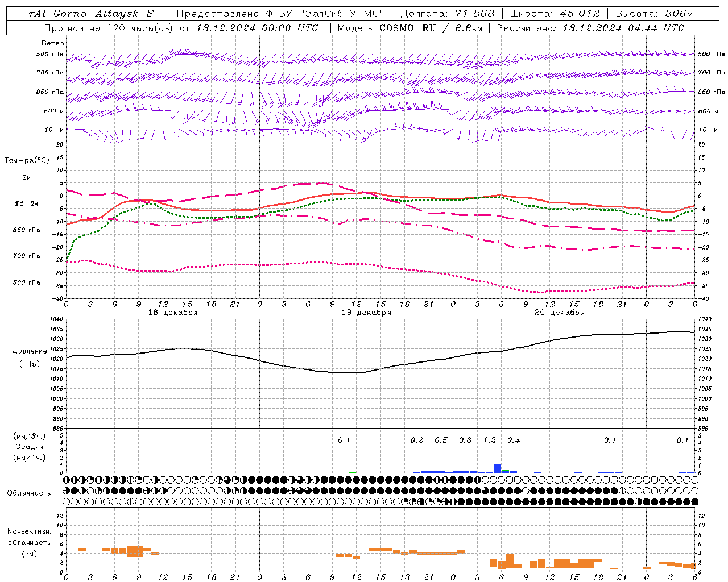Click the dotted line sample under Td 2м
The width and height of the screenshot is (728, 582).
click(x=26, y=210)
